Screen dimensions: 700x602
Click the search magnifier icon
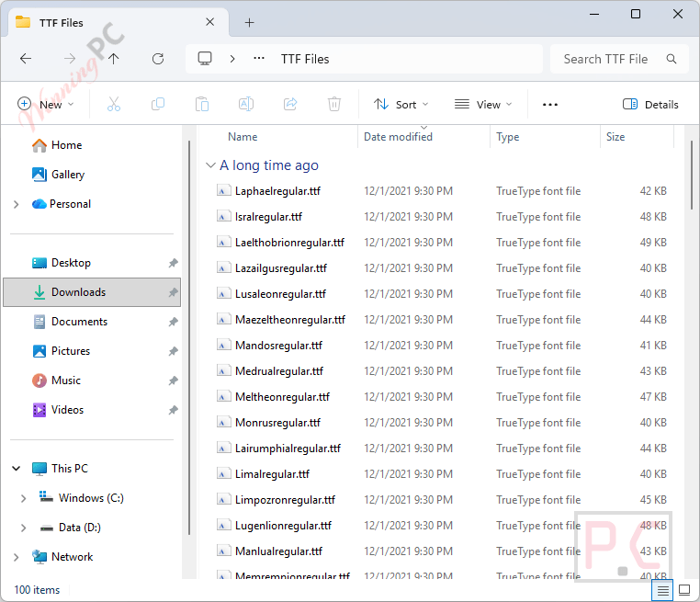pos(671,59)
